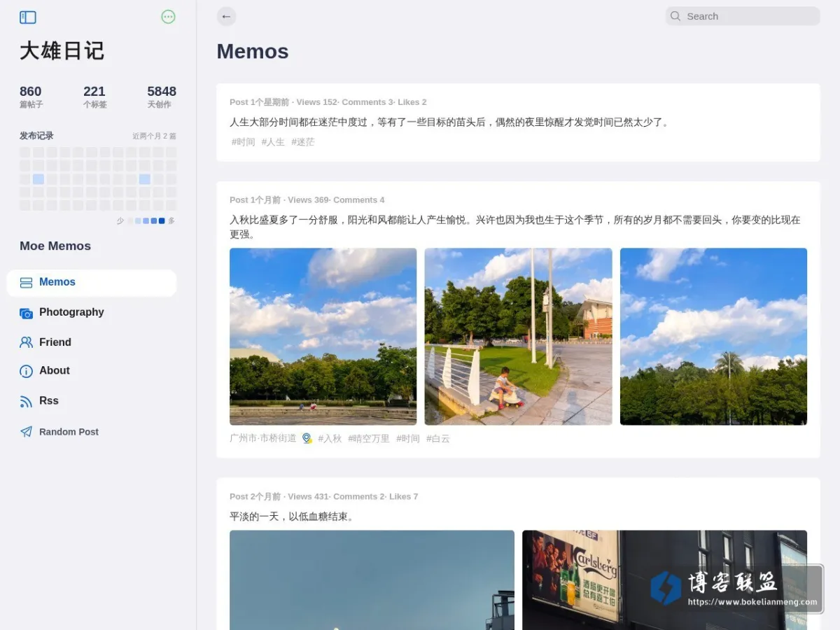Click the #入秋 tag
The image size is (840, 630).
(x=330, y=439)
